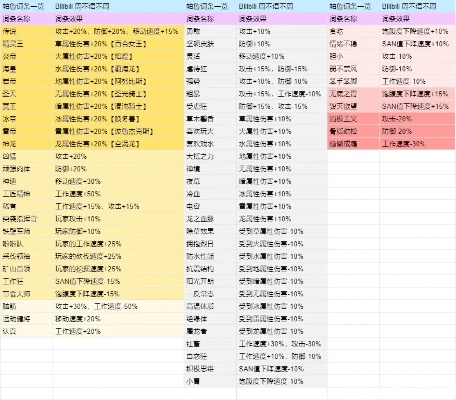
Task: Select the 认真 name cell
Action: pos(26,331)
